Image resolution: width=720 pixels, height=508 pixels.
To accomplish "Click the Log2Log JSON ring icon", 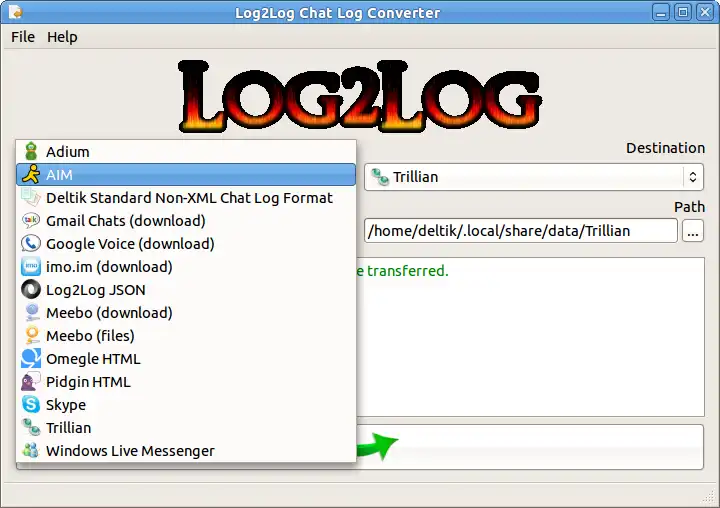I will click(x=31, y=289).
